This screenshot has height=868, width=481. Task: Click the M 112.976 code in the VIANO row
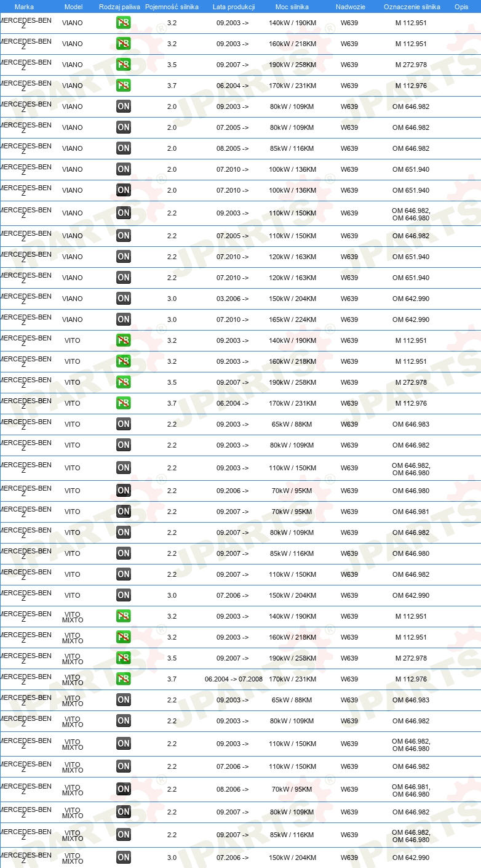[411, 86]
